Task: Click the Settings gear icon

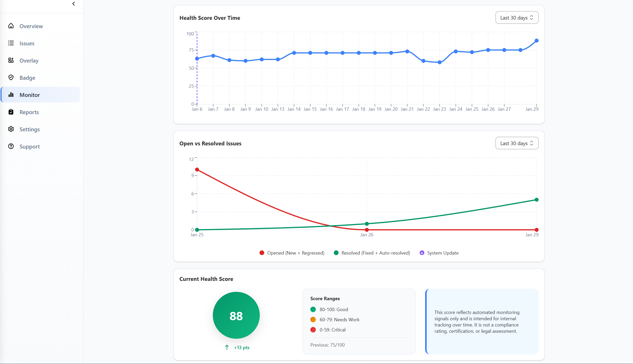Action: click(11, 129)
